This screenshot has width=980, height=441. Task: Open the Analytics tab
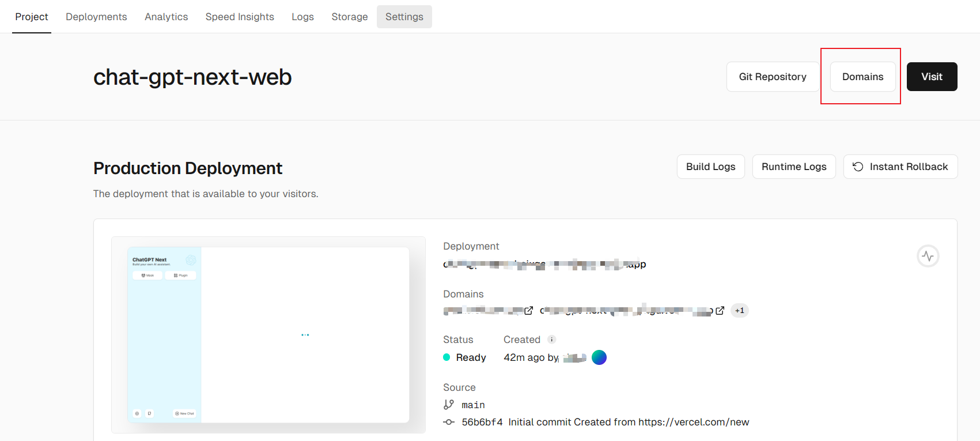coord(167,17)
